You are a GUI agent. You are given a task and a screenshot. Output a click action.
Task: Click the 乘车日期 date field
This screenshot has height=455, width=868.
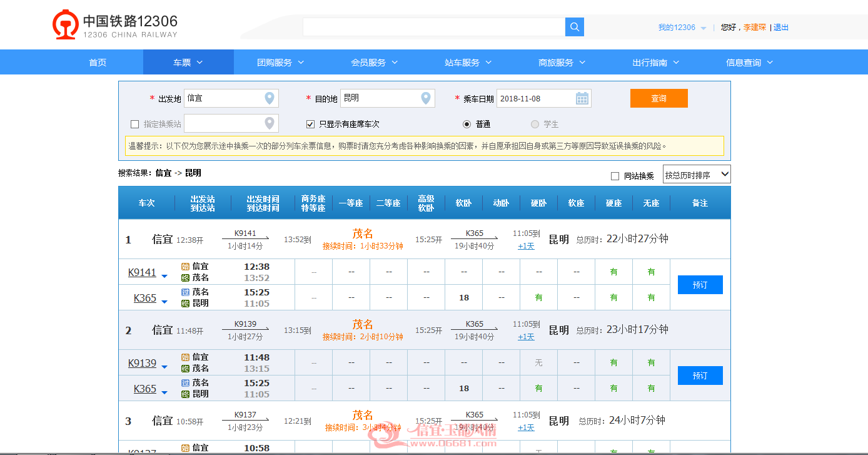point(544,98)
